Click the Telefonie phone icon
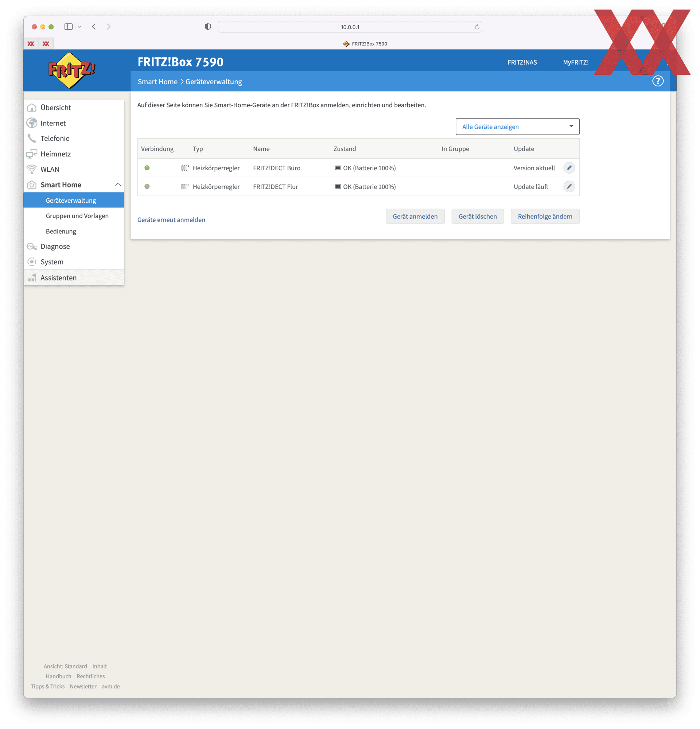Screen dimensions: 700x729 (x=32, y=138)
